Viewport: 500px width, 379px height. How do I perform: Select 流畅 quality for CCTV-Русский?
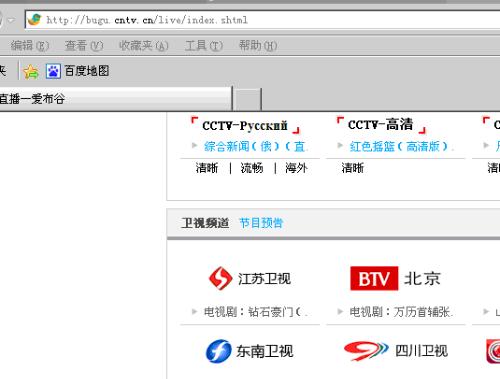[252, 168]
